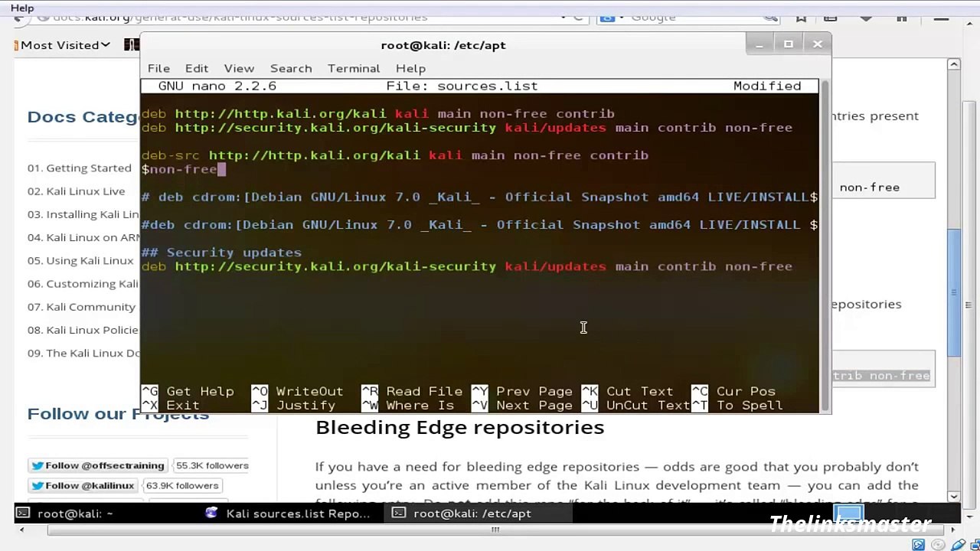Click ^K Cut Text shortcut in nano footer
Screen dimensions: 980x551
click(627, 392)
